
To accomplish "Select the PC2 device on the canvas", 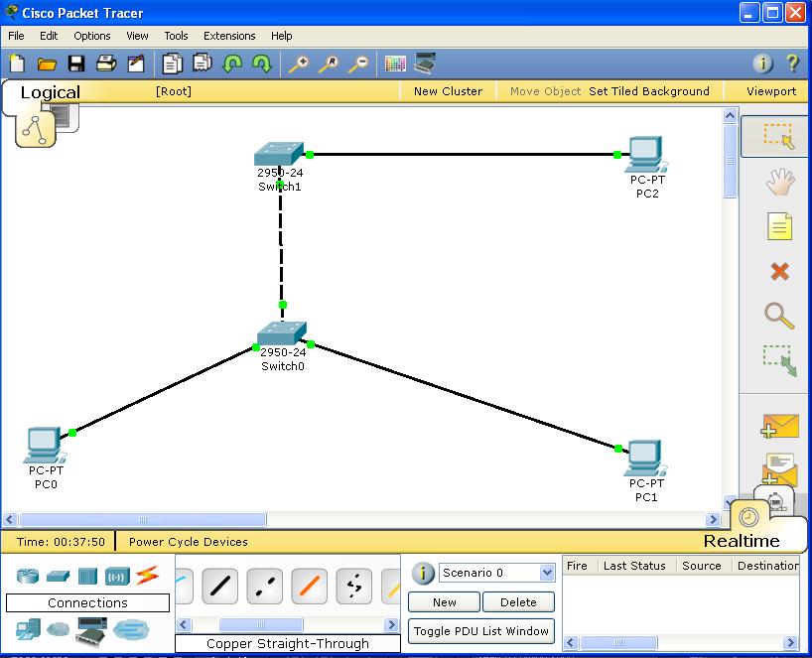I will pos(645,154).
